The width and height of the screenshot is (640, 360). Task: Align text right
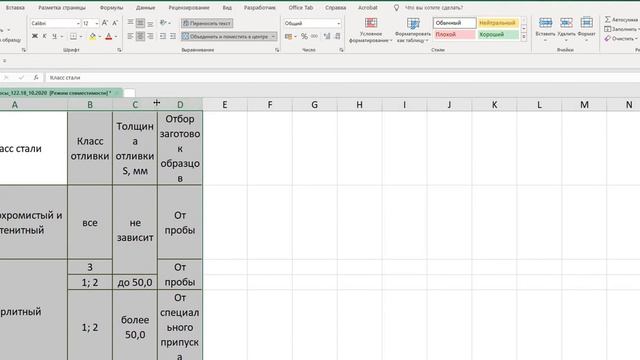[x=150, y=36]
